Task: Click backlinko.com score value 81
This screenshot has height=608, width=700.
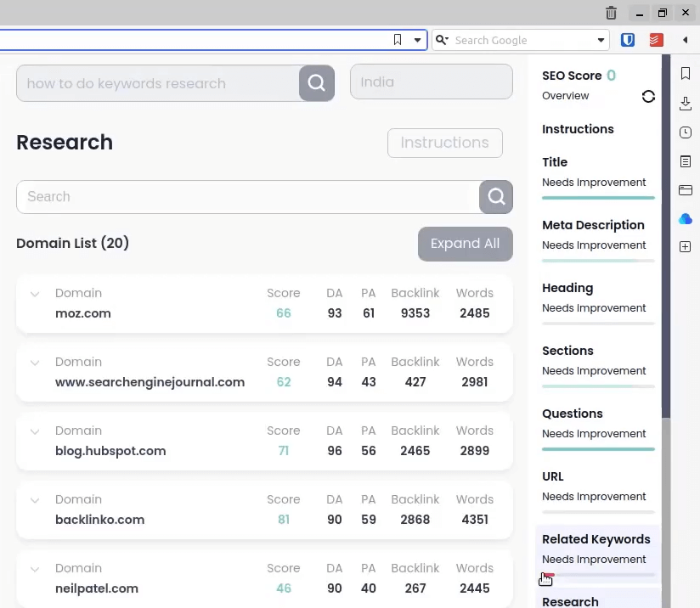Action: (x=284, y=520)
